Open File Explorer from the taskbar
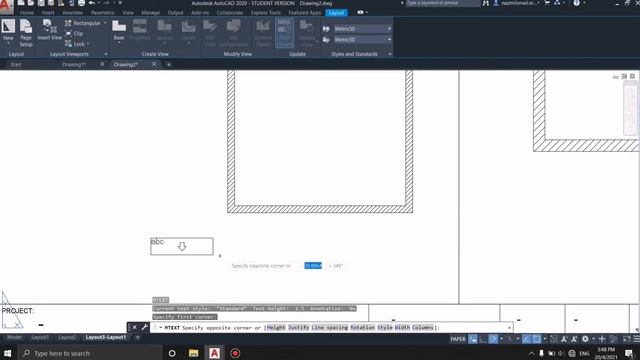This screenshot has width=640, height=360. [193, 353]
